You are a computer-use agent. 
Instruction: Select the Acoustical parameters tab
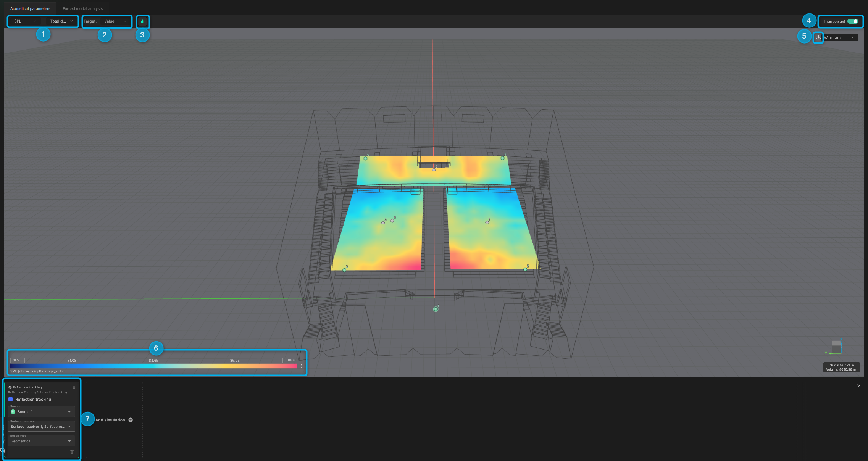click(x=31, y=8)
